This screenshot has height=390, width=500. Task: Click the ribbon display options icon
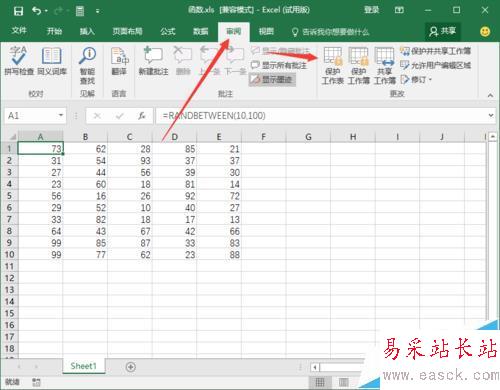399,10
